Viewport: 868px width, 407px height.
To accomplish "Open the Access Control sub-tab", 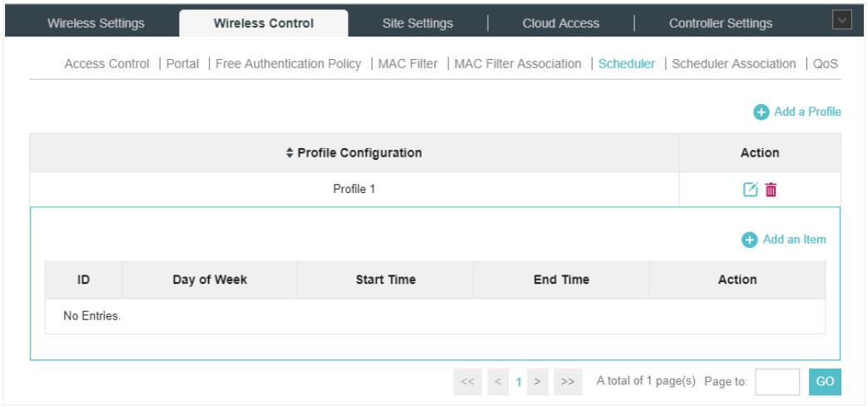I will [x=107, y=64].
